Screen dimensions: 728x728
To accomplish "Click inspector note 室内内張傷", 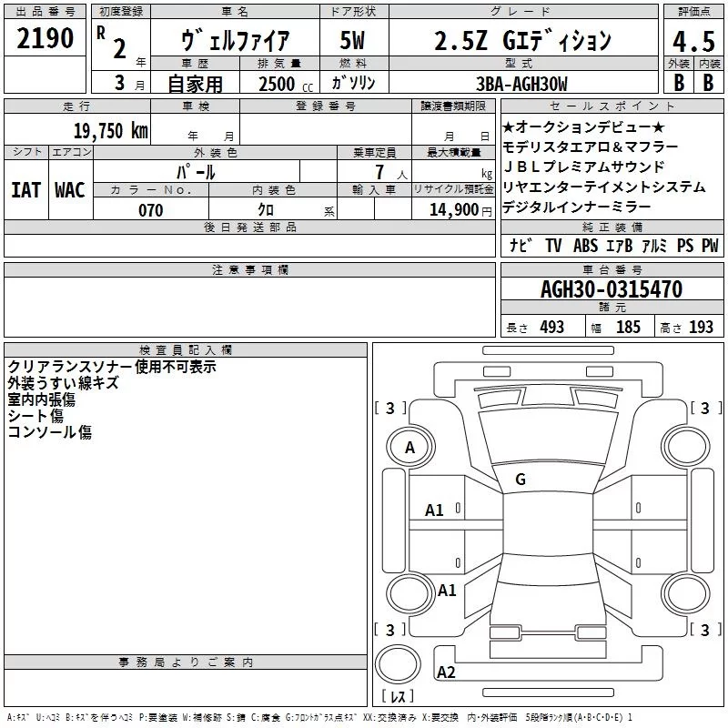I will pyautogui.click(x=41, y=399).
